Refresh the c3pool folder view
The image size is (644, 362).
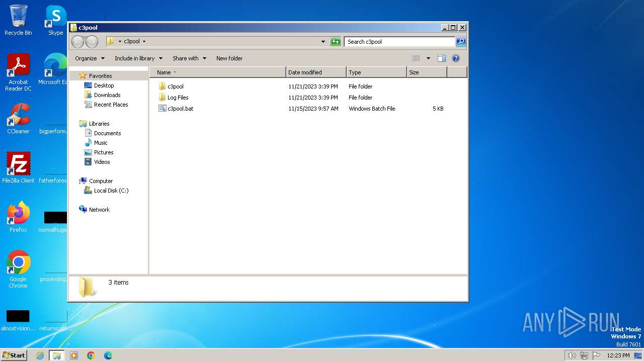(336, 42)
